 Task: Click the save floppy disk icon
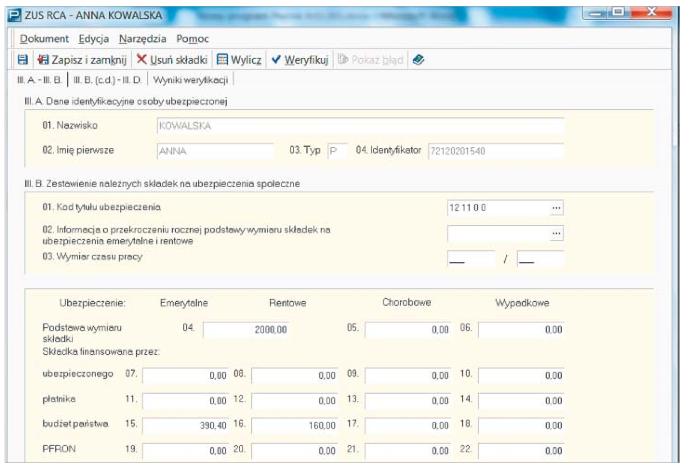(x=23, y=60)
